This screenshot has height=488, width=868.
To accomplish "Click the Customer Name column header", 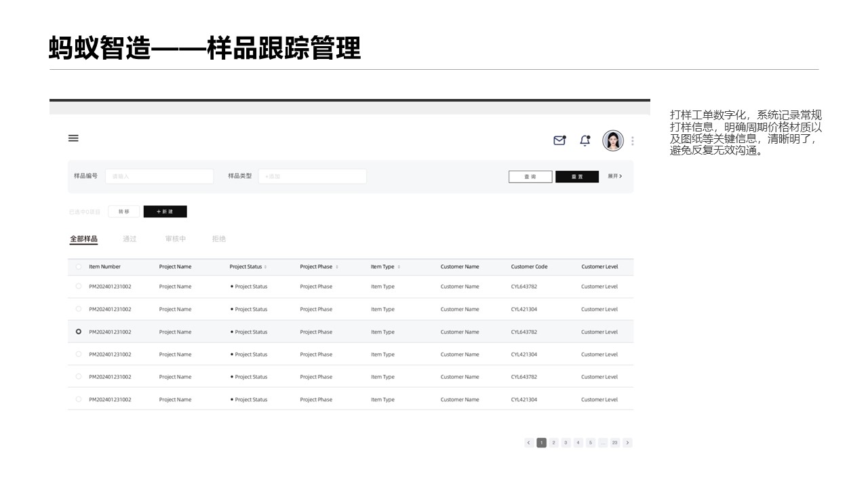I will point(460,267).
